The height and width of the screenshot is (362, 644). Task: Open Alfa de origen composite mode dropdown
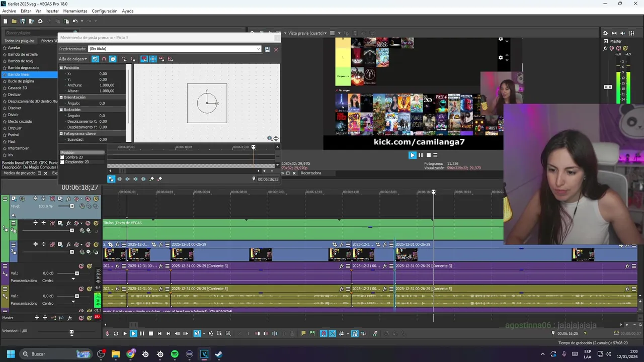[x=73, y=59]
